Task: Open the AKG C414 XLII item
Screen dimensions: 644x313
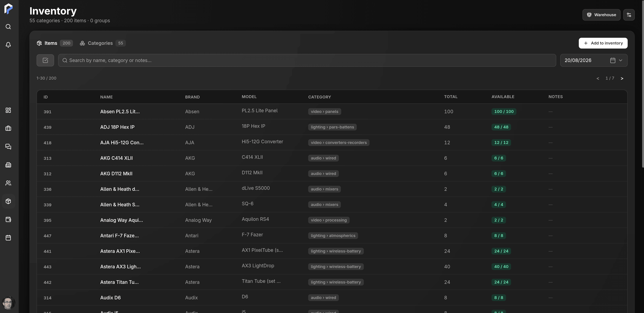Action: (116, 158)
